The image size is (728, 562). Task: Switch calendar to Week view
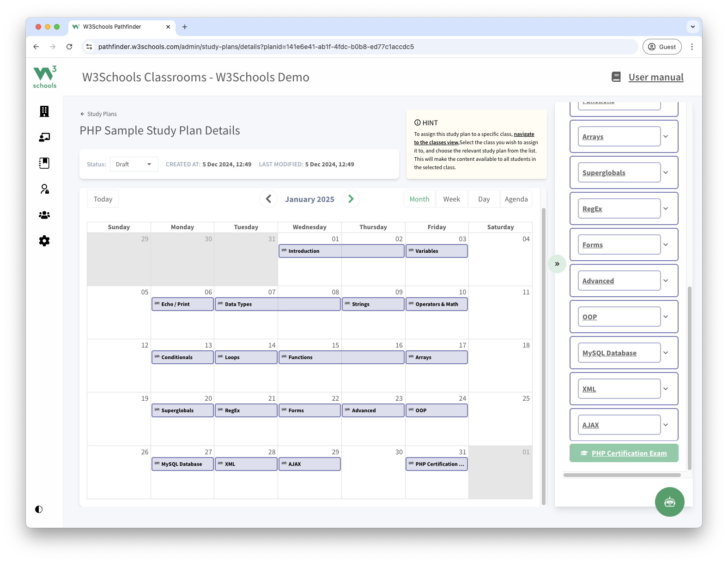[451, 199]
